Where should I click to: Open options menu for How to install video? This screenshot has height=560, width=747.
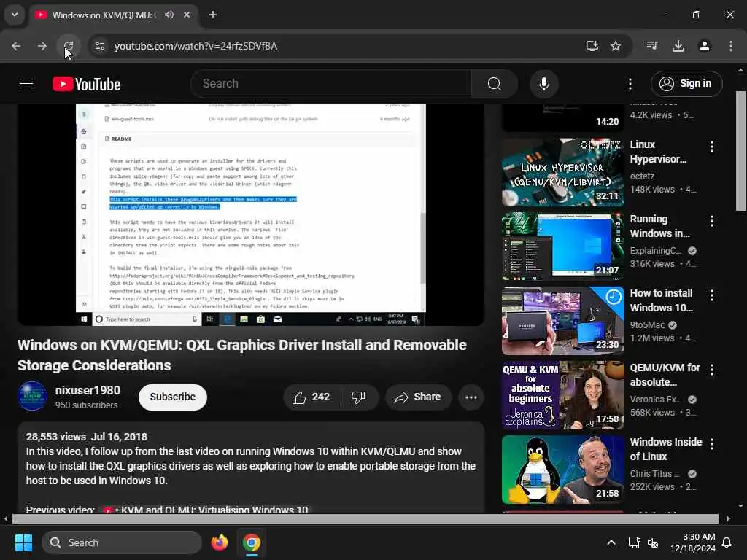711,295
